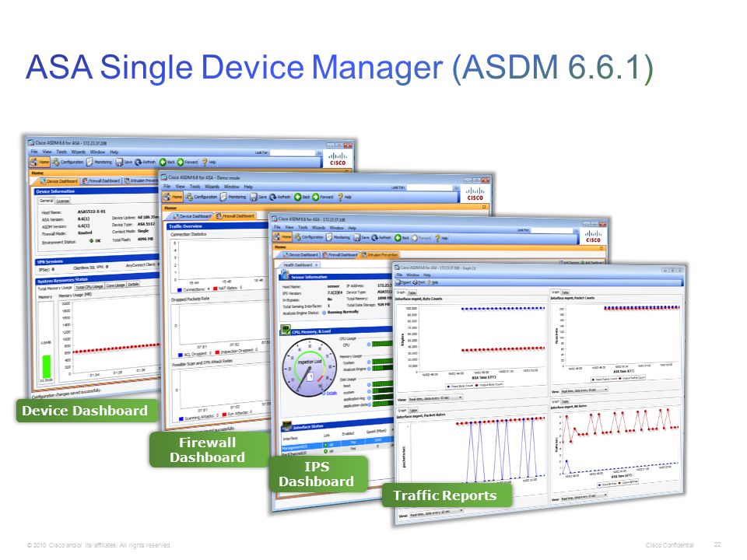Open Configuration in the IPS Dashboard window toolbar
Image resolution: width=747 pixels, height=560 pixels.
tap(309, 236)
